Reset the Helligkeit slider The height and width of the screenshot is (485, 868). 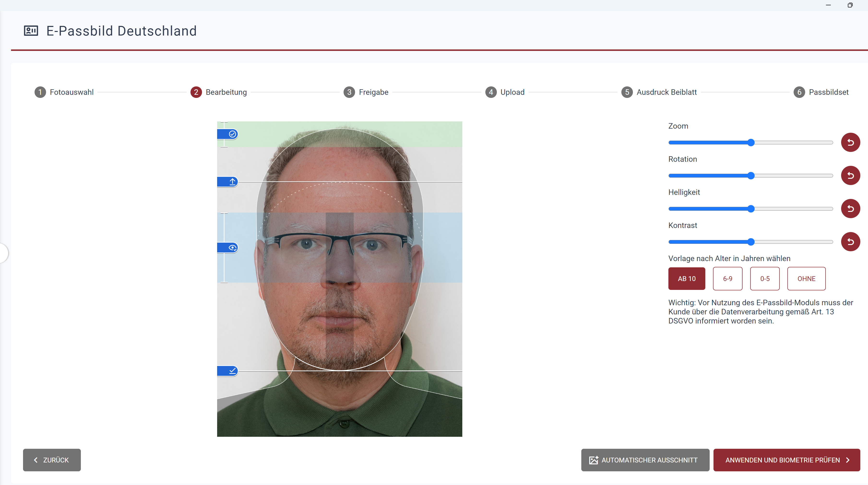tap(850, 209)
